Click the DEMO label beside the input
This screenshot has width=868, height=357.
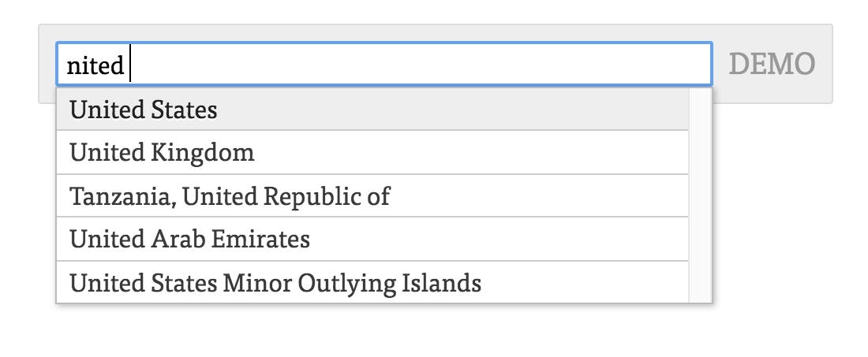tap(771, 64)
